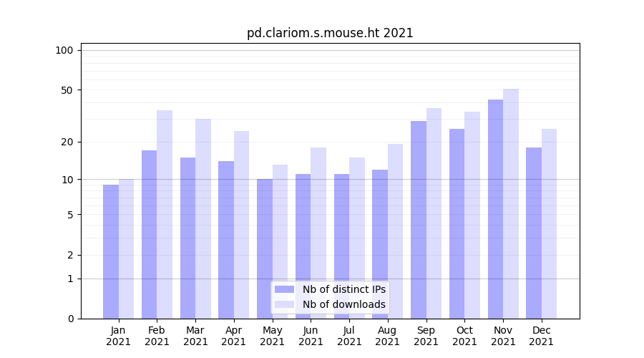Screen dimensions: 644x358
Task: Click the Jan 2021 distinct IPs bar
Action: 111,251
